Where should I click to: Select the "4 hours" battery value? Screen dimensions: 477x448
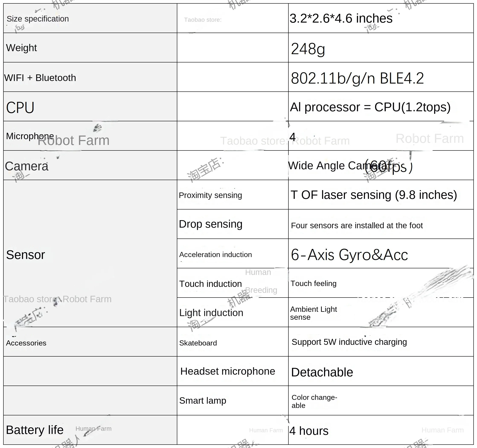(309, 431)
